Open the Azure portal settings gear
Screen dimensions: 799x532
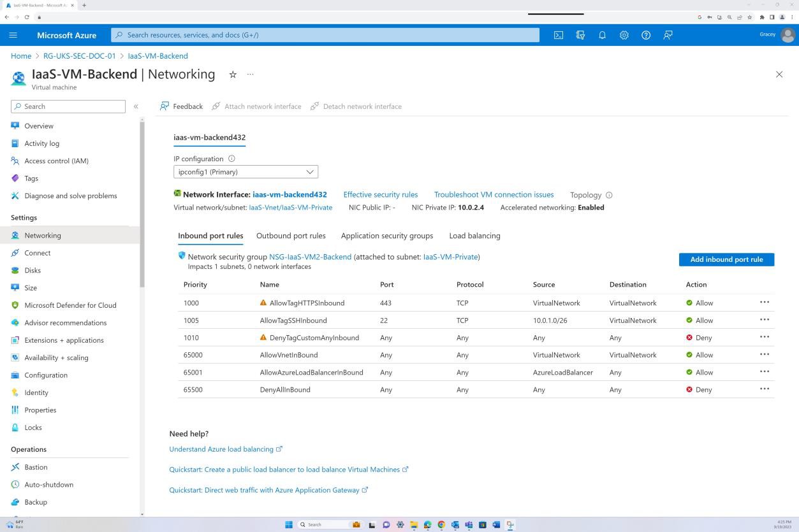[624, 35]
